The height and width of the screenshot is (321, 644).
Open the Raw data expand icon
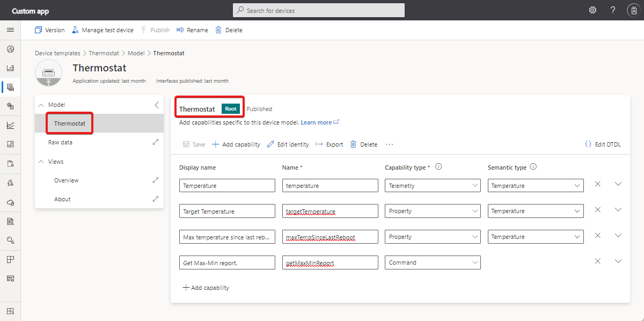pyautogui.click(x=156, y=142)
